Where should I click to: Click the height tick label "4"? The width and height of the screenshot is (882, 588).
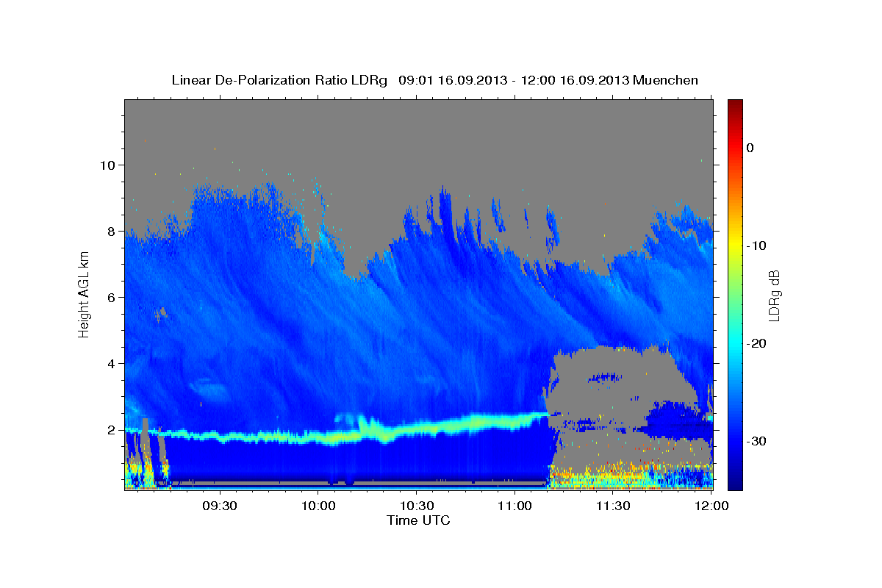pos(110,363)
